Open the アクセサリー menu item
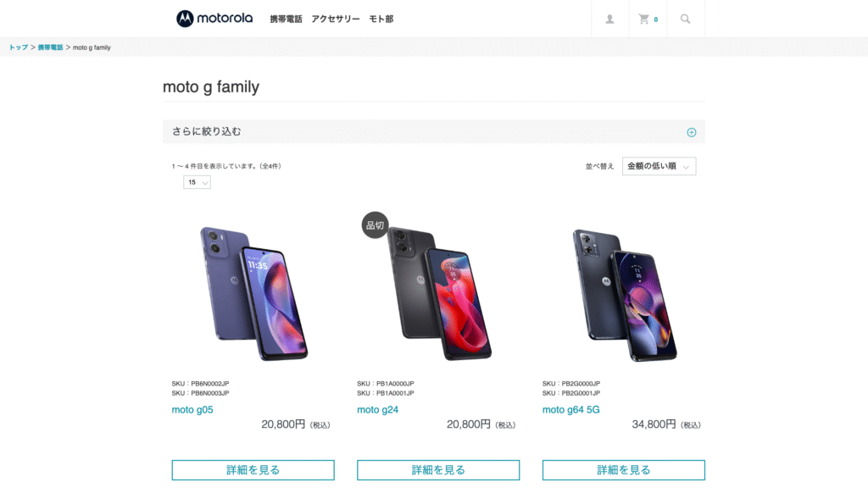 pyautogui.click(x=336, y=19)
